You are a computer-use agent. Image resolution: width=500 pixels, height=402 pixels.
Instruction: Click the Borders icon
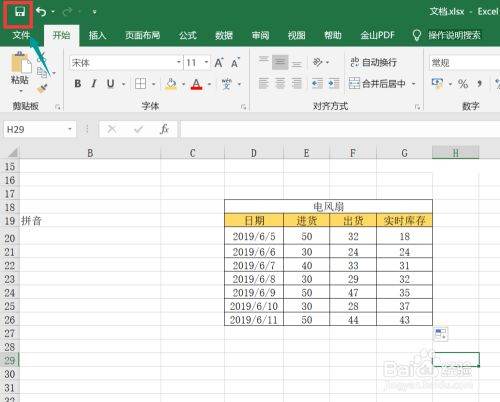point(141,84)
